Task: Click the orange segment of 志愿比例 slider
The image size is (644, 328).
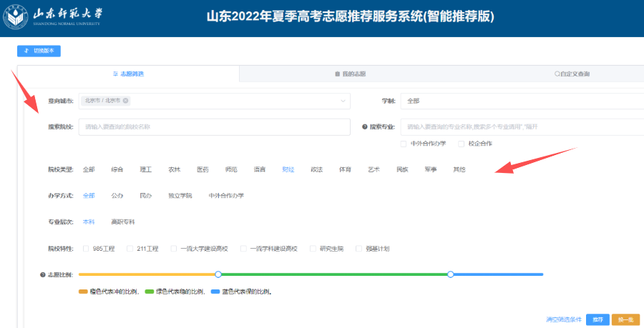Action: pyautogui.click(x=147, y=274)
